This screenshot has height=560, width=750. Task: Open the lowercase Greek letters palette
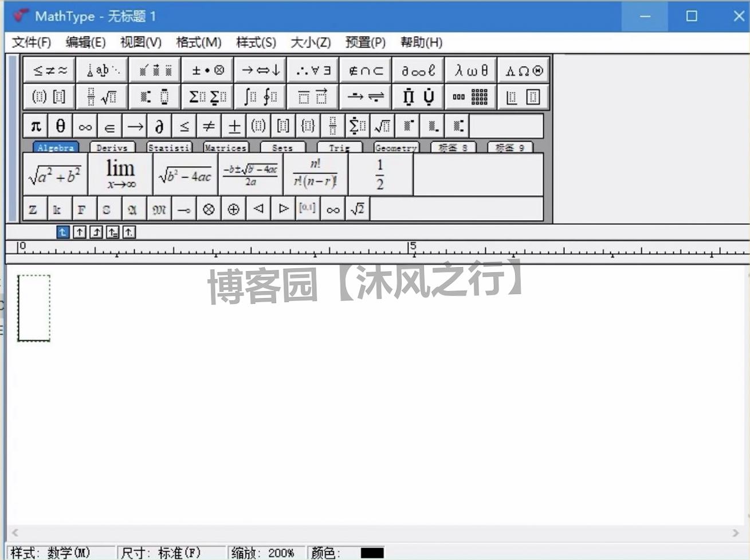click(x=472, y=71)
